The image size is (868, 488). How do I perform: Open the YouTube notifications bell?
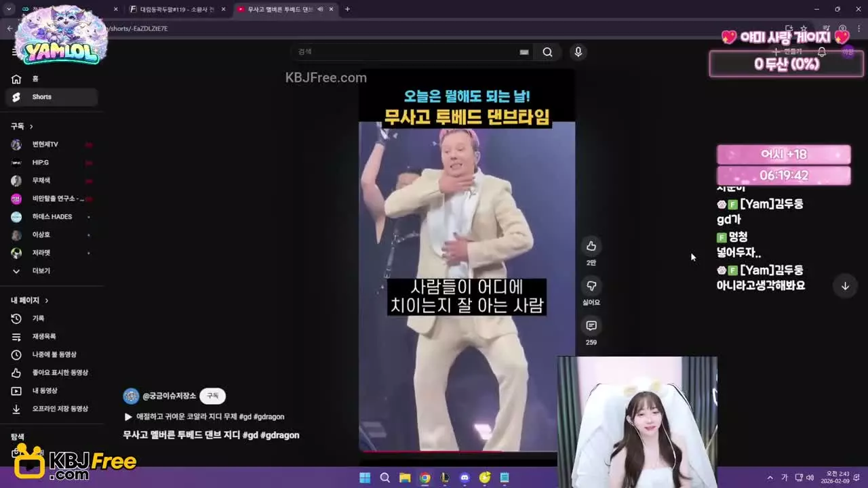[x=822, y=52]
